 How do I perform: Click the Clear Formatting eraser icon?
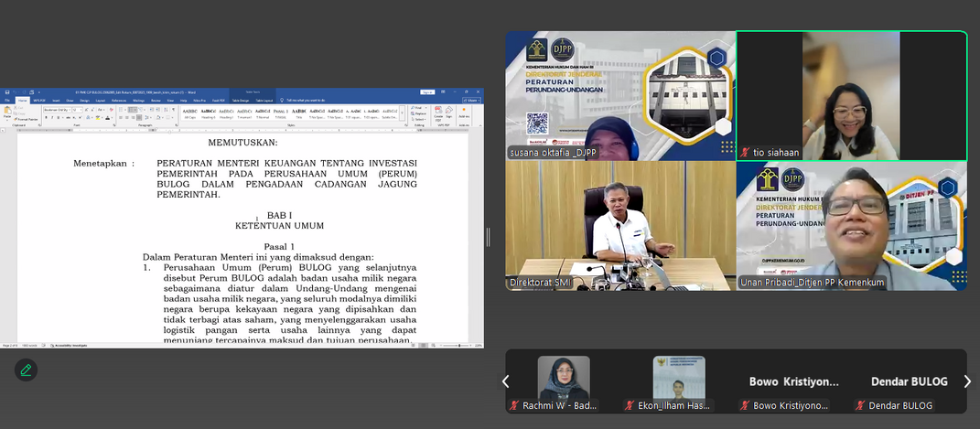tap(112, 110)
